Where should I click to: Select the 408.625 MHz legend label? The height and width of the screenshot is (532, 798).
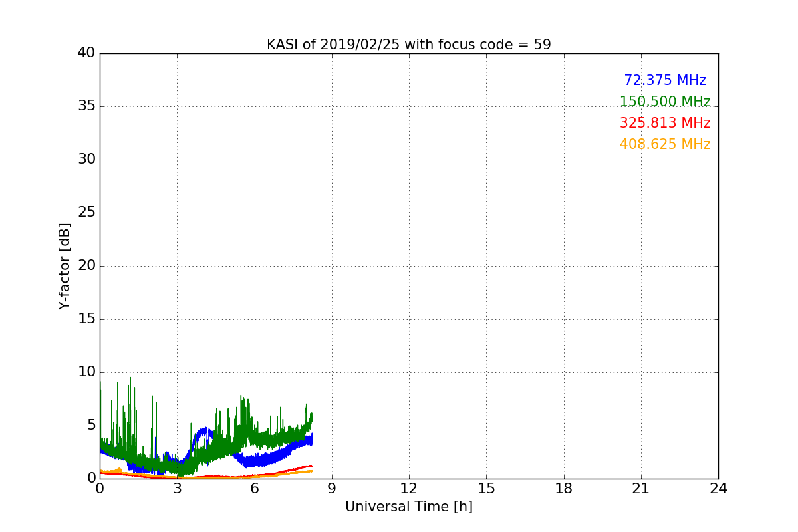pyautogui.click(x=665, y=144)
